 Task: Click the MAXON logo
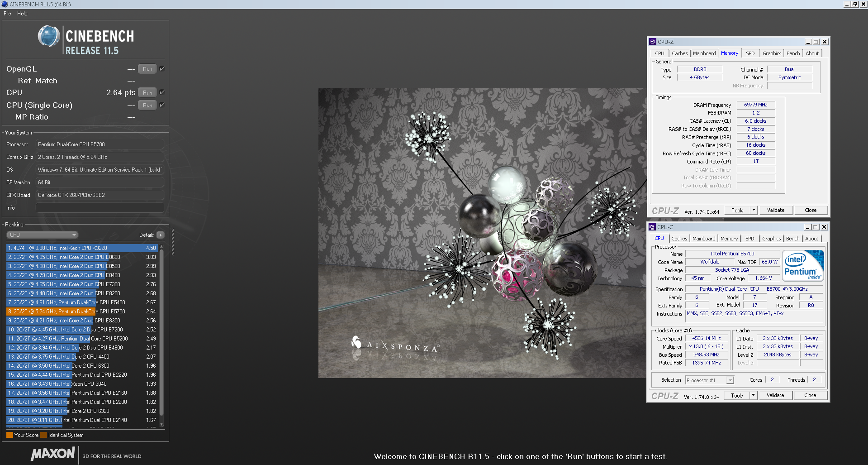pos(53,454)
